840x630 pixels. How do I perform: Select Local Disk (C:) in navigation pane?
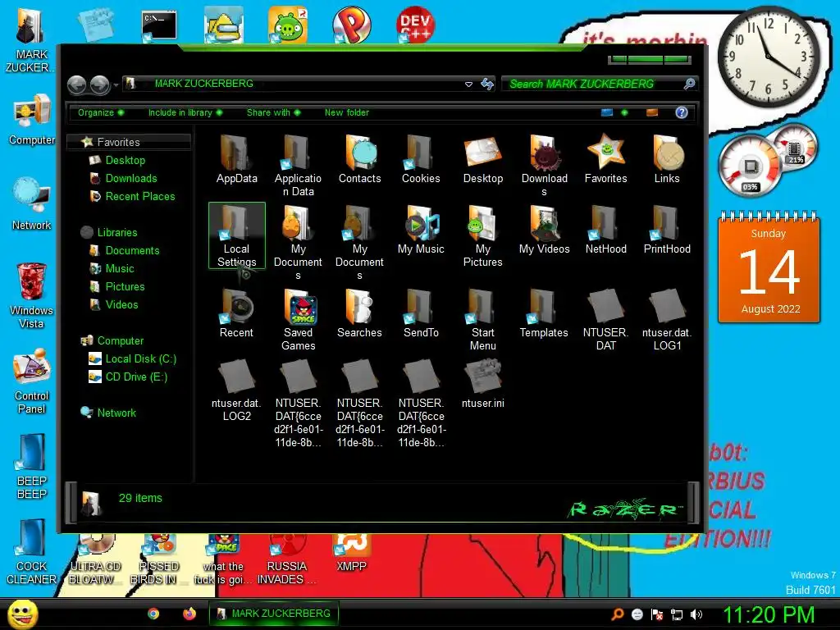click(x=140, y=359)
